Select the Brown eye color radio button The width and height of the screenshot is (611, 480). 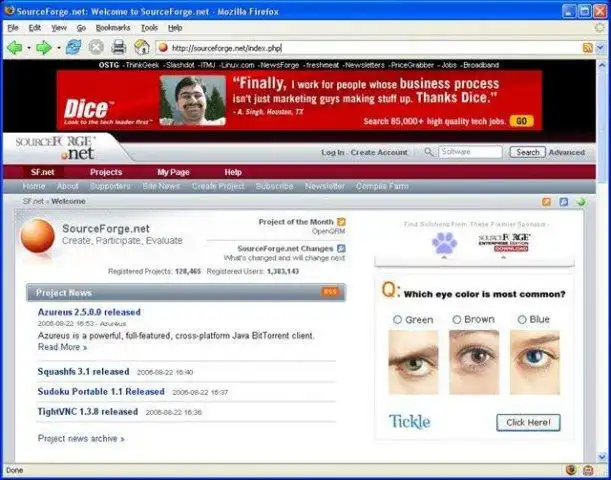[456, 319]
